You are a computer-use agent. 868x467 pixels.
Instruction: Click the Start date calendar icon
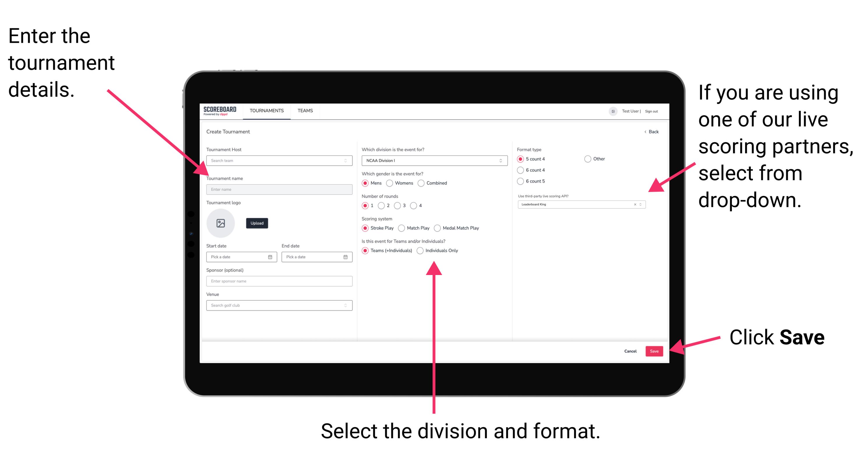[270, 257]
